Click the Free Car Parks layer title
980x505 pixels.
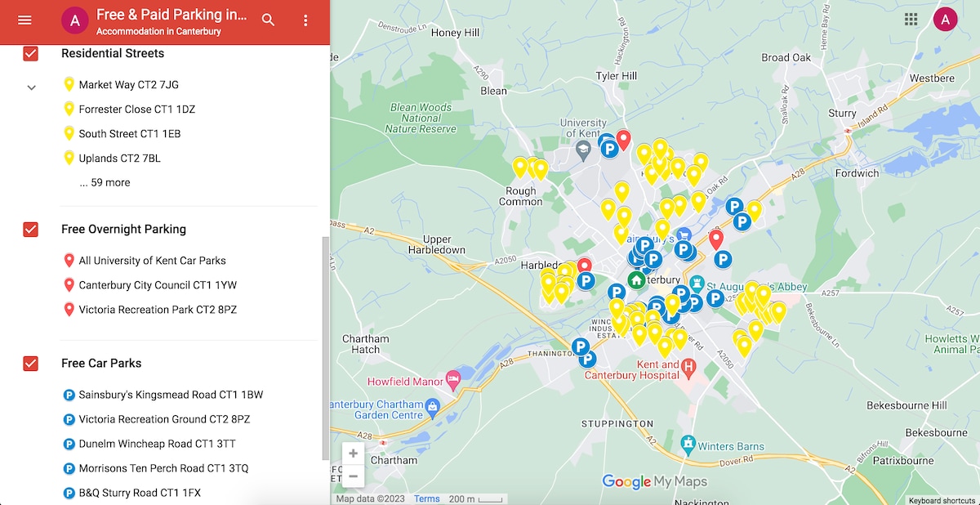point(101,364)
